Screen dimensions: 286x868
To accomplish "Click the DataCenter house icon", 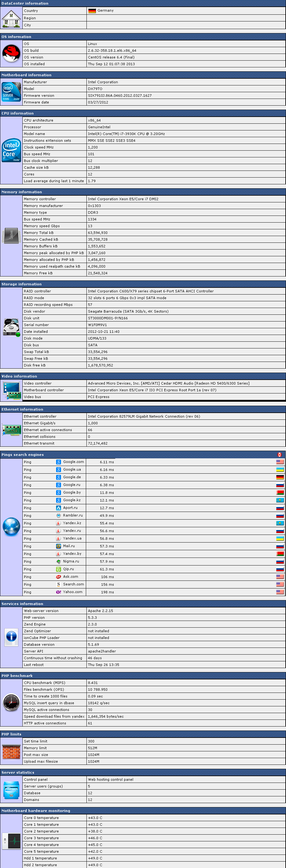I will tap(11, 19).
